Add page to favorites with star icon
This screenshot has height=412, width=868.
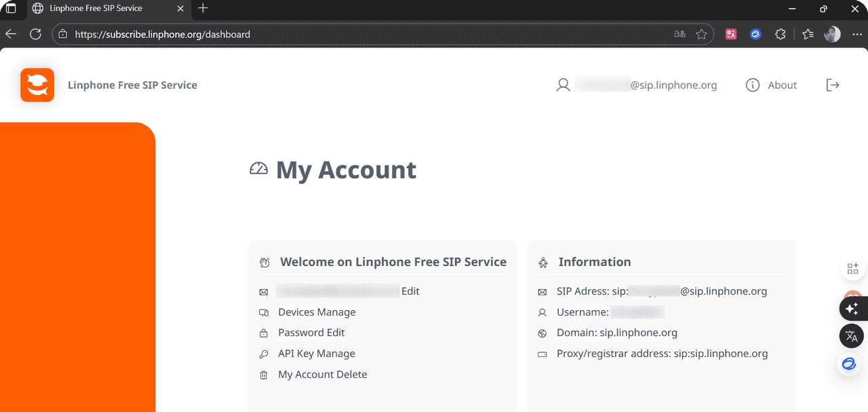point(701,34)
